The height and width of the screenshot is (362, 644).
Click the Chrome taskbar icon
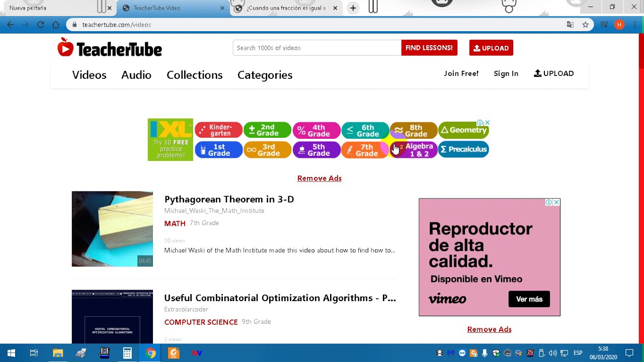[x=150, y=353]
